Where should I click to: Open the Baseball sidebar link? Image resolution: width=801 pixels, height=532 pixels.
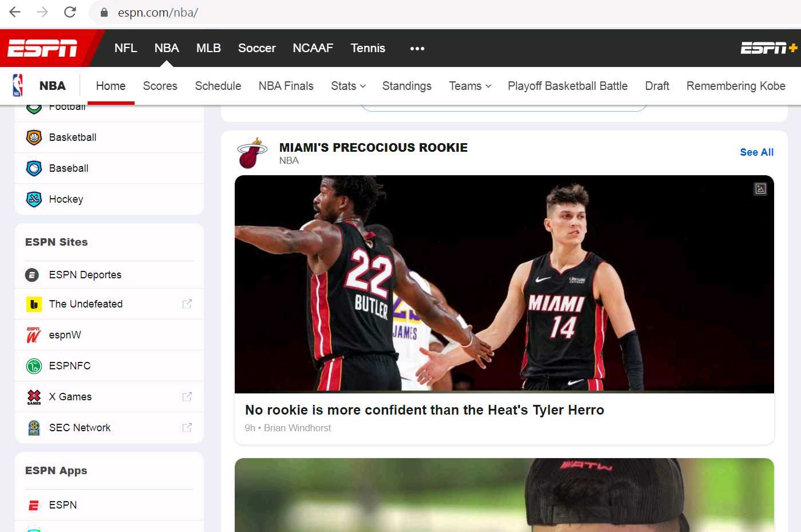(69, 168)
